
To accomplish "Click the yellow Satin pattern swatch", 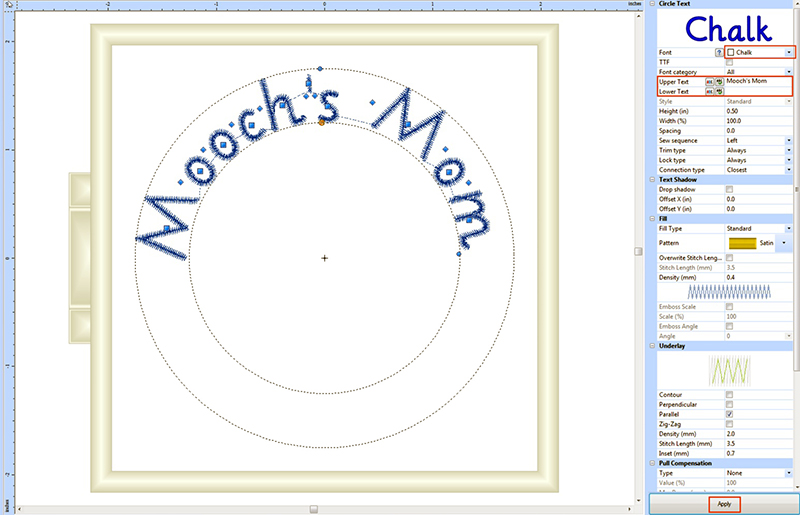I will coord(742,243).
